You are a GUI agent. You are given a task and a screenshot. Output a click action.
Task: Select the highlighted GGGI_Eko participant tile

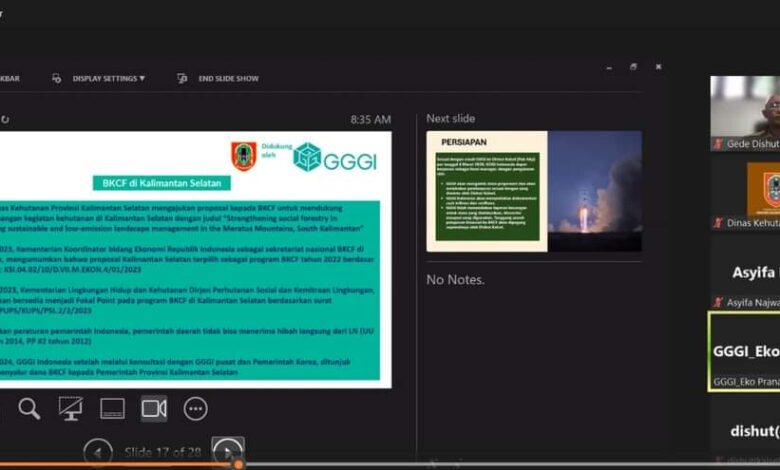tap(745, 351)
